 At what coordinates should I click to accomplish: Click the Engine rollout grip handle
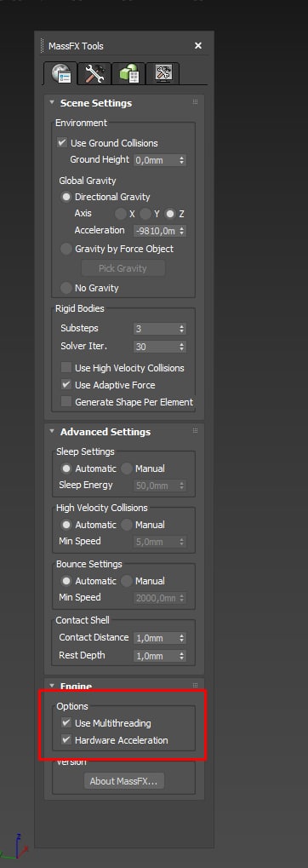[195, 686]
